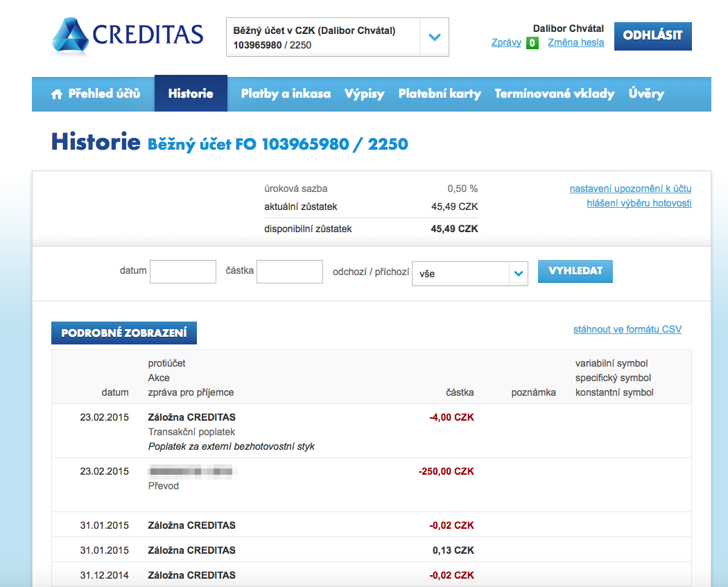The image size is (728, 587).
Task: Download history via stáhnout ve formátu CSV
Action: coord(627,329)
